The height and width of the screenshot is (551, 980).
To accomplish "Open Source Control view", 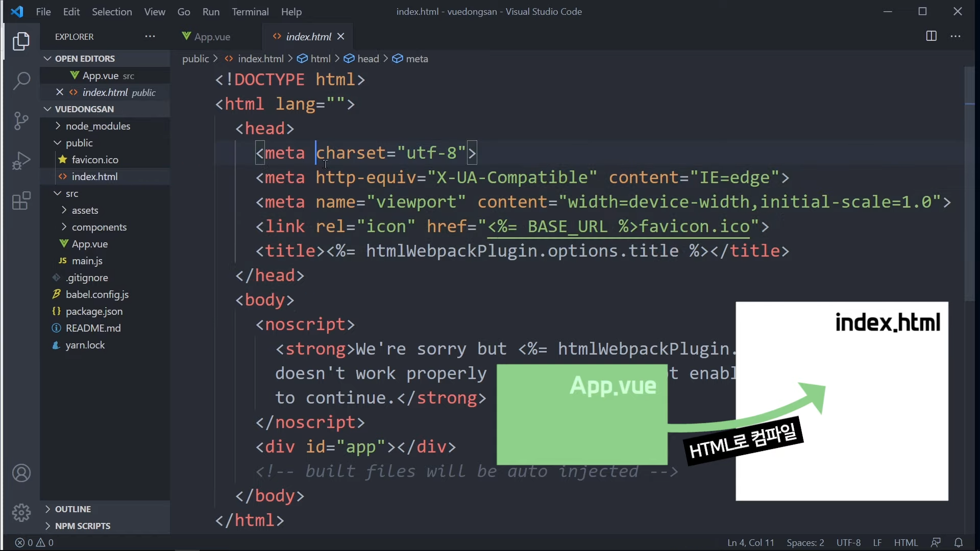I will pos(21,121).
